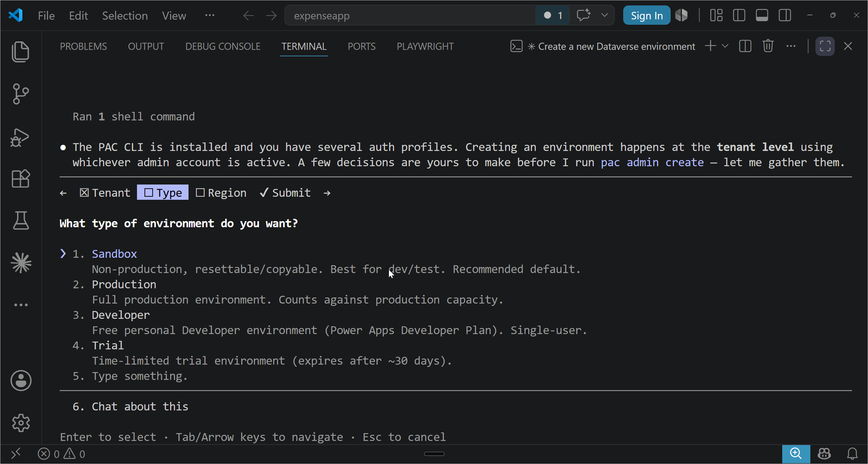Select the TERMINAL tab
Image resolution: width=868 pixels, height=464 pixels.
304,46
